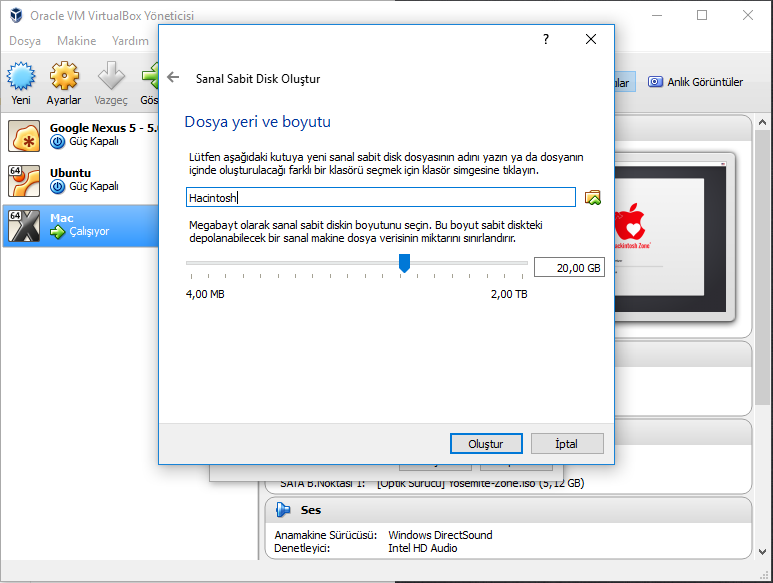Select the Google Nexus 5 virtual machine

click(x=81, y=136)
